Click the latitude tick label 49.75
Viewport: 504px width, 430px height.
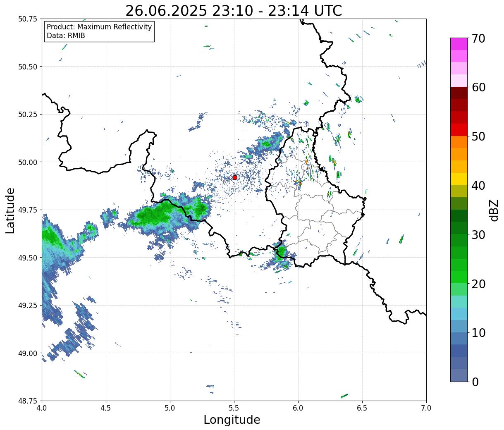point(28,210)
